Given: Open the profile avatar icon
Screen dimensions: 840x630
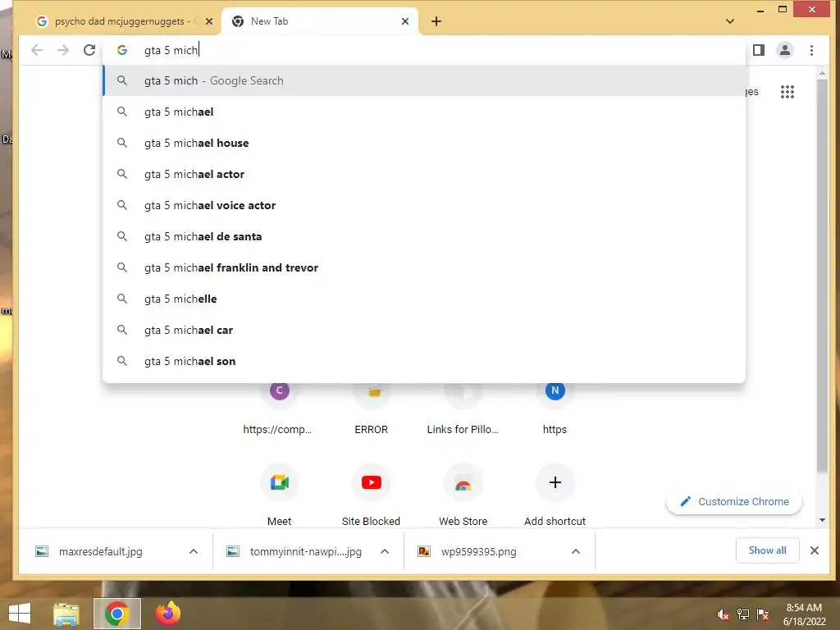Looking at the screenshot, I should coord(785,50).
